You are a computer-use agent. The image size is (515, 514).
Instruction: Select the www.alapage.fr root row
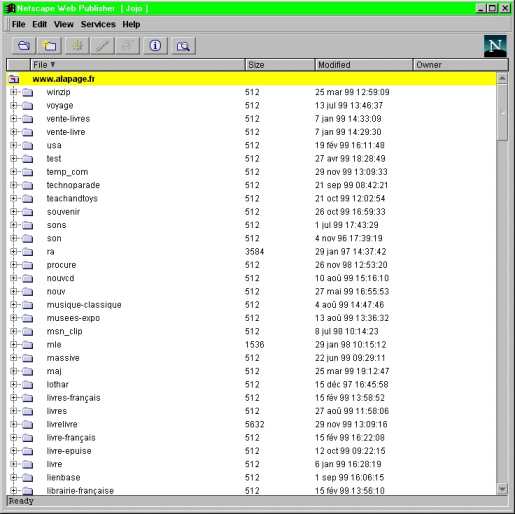coord(251,79)
